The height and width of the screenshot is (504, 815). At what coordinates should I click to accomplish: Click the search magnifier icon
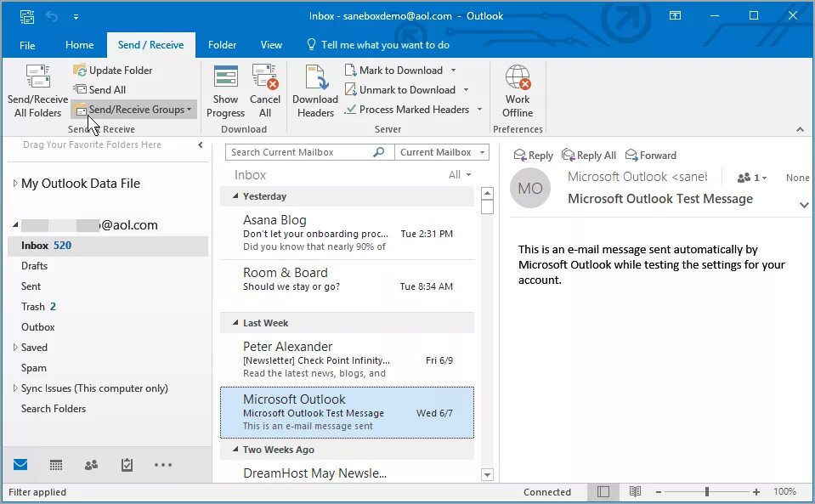click(379, 152)
